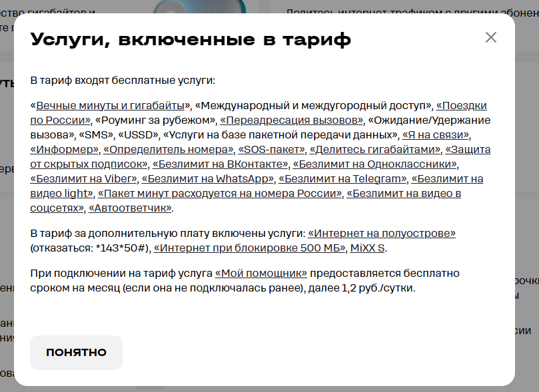539x392 pixels.
Task: Follow the «Безлимит на Viber» link
Action: coord(83,179)
